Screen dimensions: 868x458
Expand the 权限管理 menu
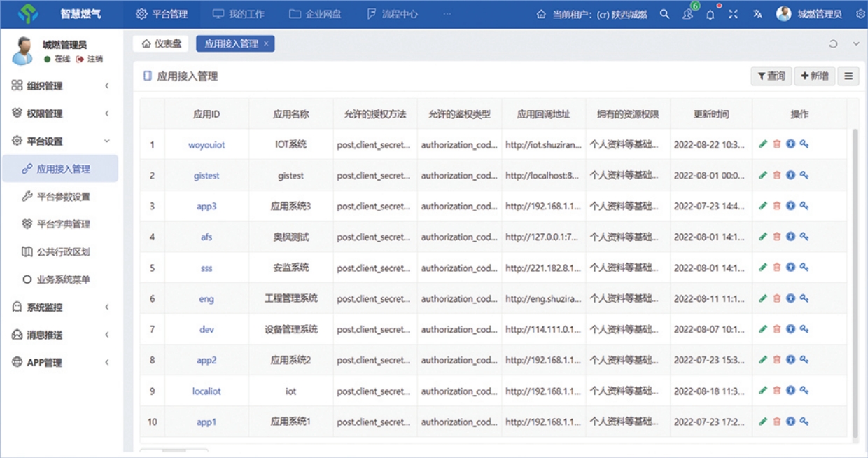pos(62,113)
